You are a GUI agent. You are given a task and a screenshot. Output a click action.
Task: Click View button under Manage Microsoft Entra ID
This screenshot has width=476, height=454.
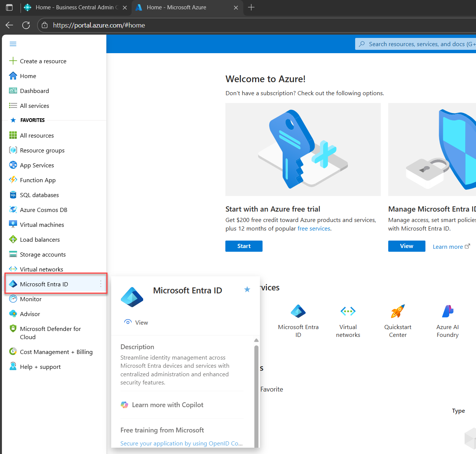(x=407, y=246)
